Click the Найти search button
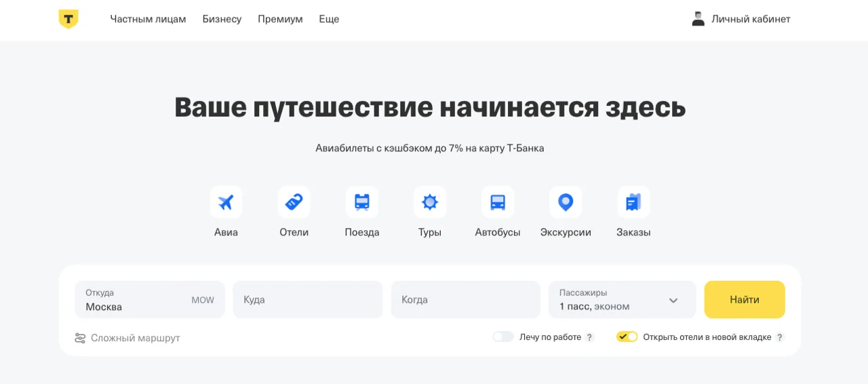This screenshot has height=384, width=868. click(x=745, y=300)
